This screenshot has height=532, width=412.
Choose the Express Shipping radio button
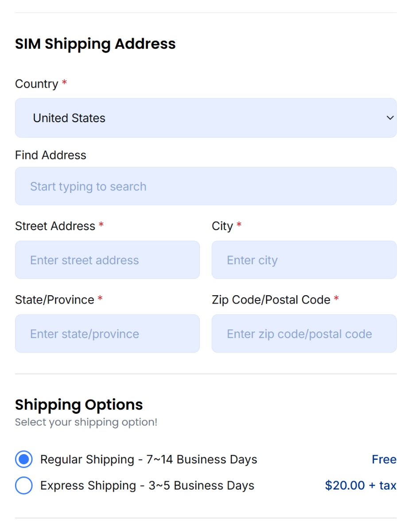[x=24, y=486]
